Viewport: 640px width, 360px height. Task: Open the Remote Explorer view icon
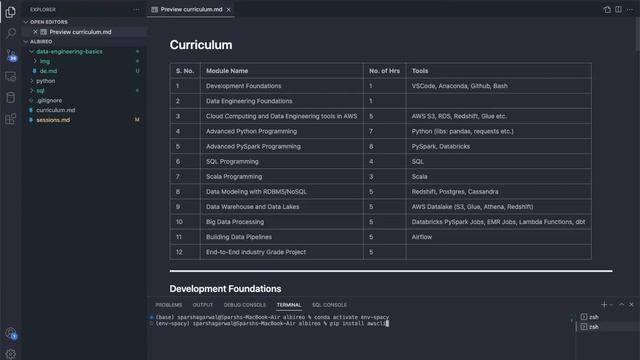[x=11, y=76]
